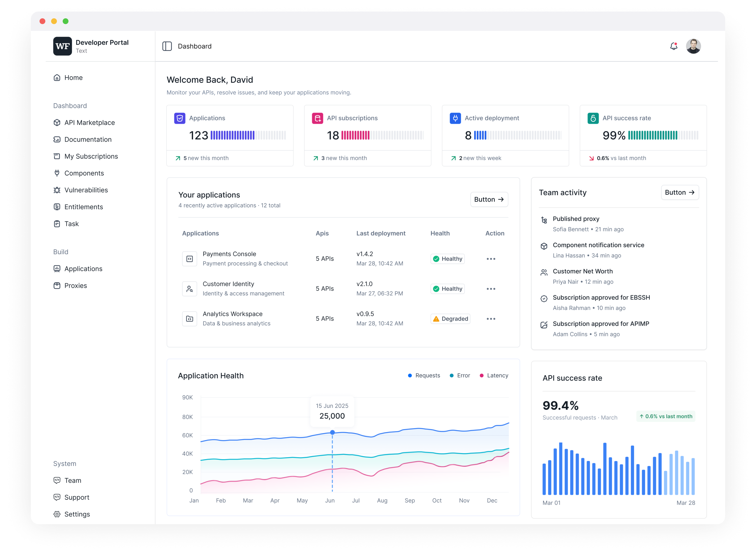Image resolution: width=756 pixels, height=555 pixels.
Task: Click the API success rate card icon
Action: 593,118
